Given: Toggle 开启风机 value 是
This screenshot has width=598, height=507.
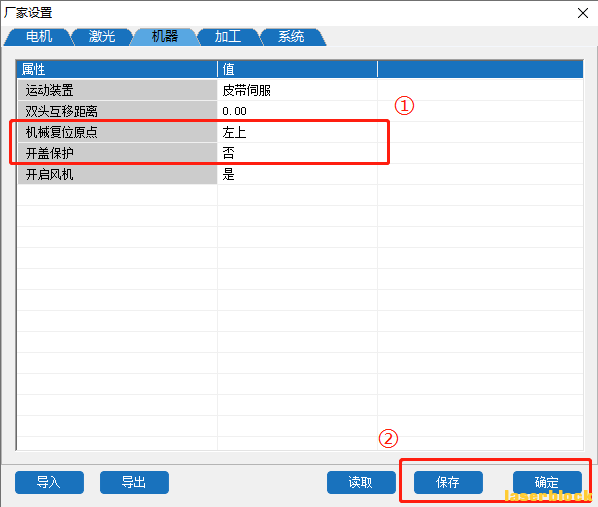Looking at the screenshot, I should tap(297, 174).
